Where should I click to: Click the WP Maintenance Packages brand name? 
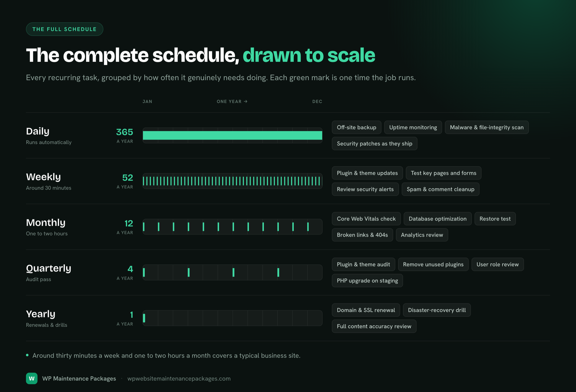[79, 378]
